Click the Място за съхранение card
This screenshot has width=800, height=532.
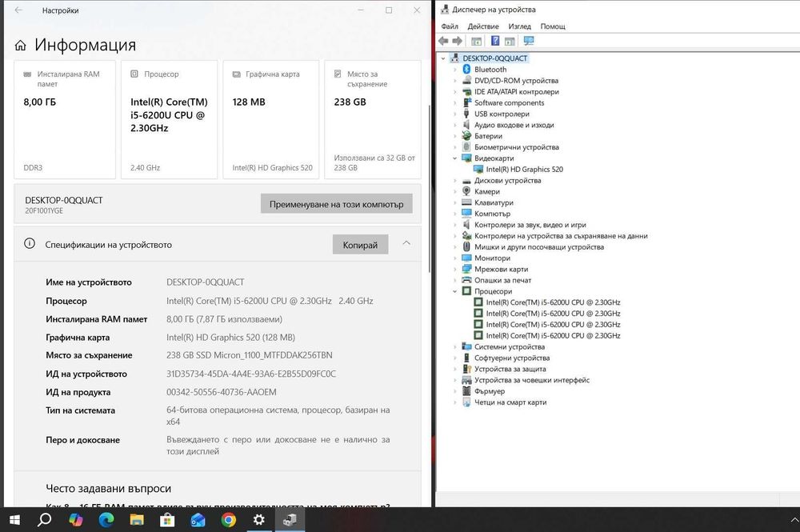(373, 120)
